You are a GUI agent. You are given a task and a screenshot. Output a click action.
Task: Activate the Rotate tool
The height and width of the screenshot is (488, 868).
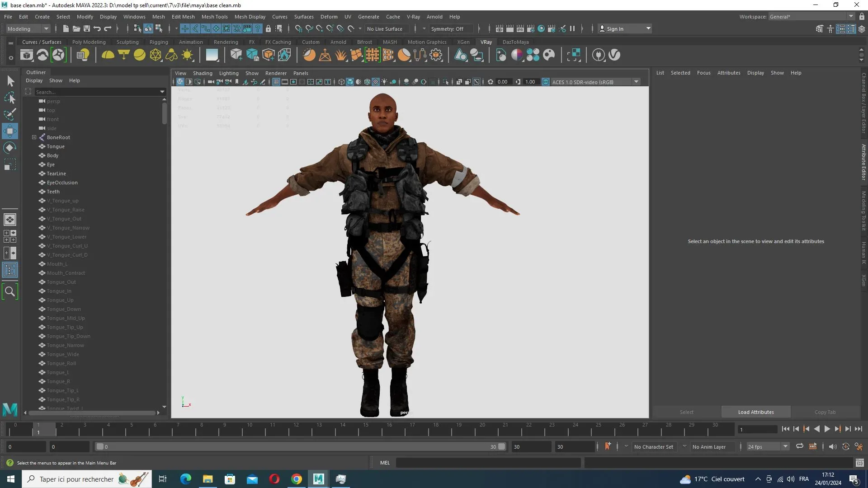(9, 147)
